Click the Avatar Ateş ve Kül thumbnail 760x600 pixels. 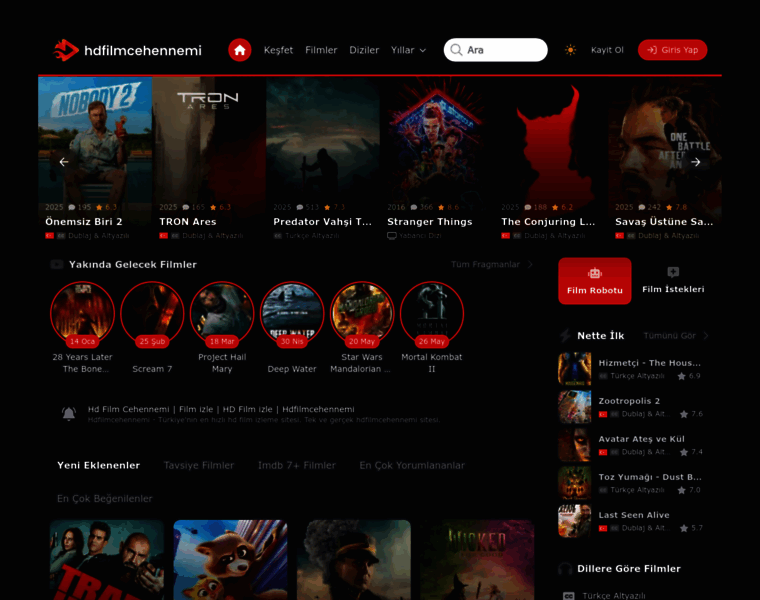[x=574, y=445]
